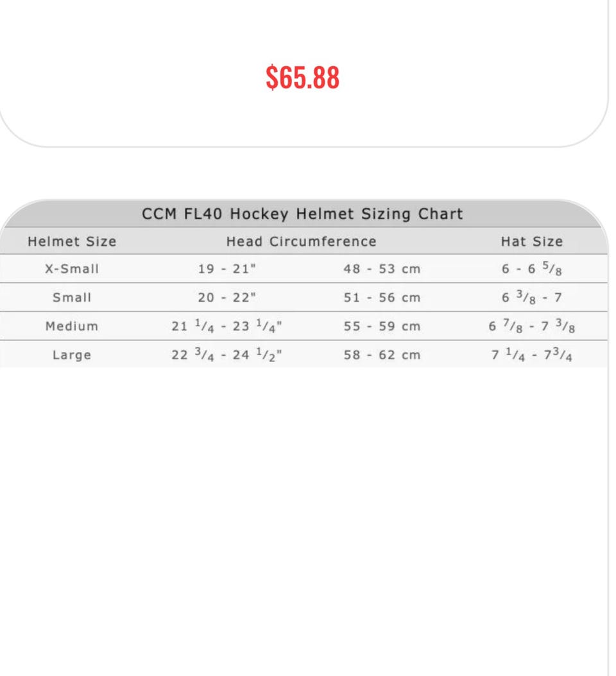Screen dimensions: 616x676
Task: Select the Medium helmet size label
Action: coord(72,326)
